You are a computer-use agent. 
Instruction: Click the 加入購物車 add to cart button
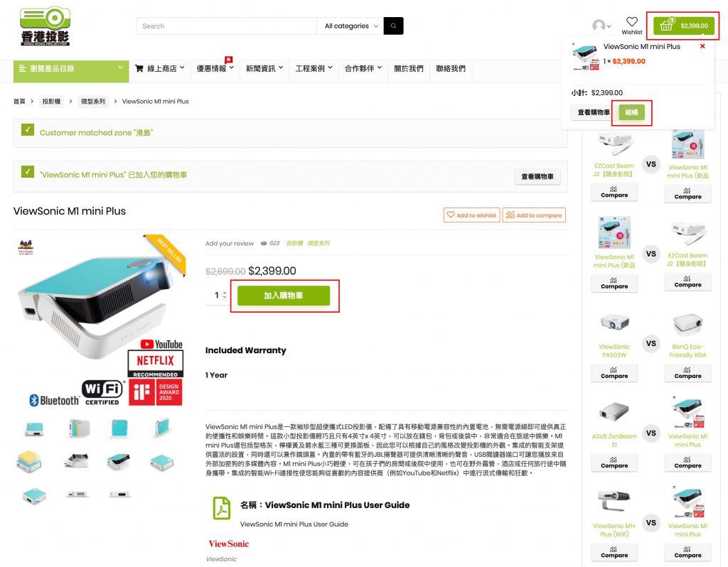tap(284, 296)
